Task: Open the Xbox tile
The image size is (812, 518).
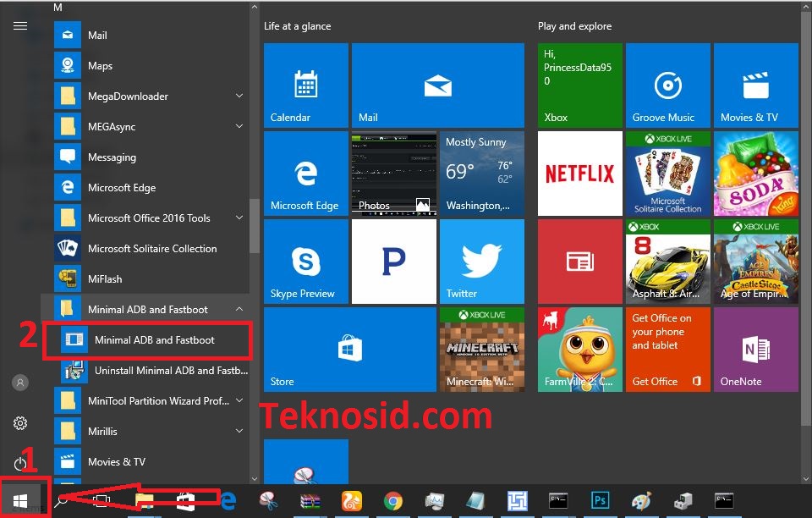Action: coord(580,85)
